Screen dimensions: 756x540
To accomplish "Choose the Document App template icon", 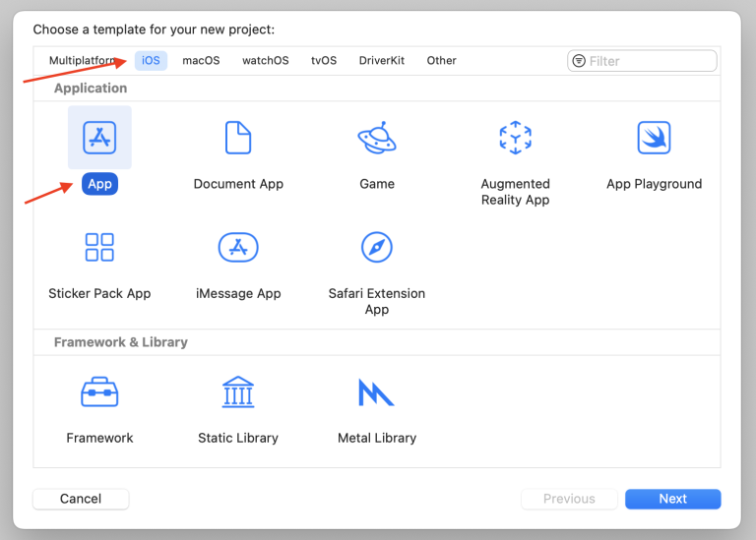I will (238, 138).
